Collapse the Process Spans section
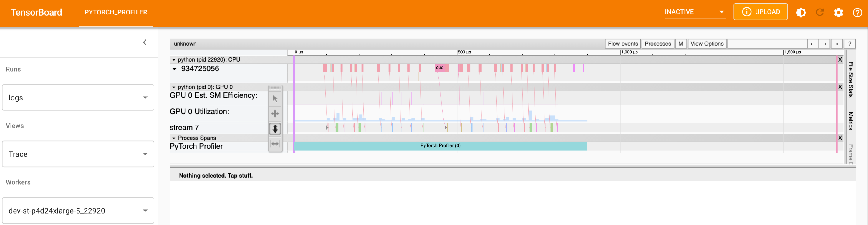This screenshot has height=225, width=868. (x=174, y=138)
